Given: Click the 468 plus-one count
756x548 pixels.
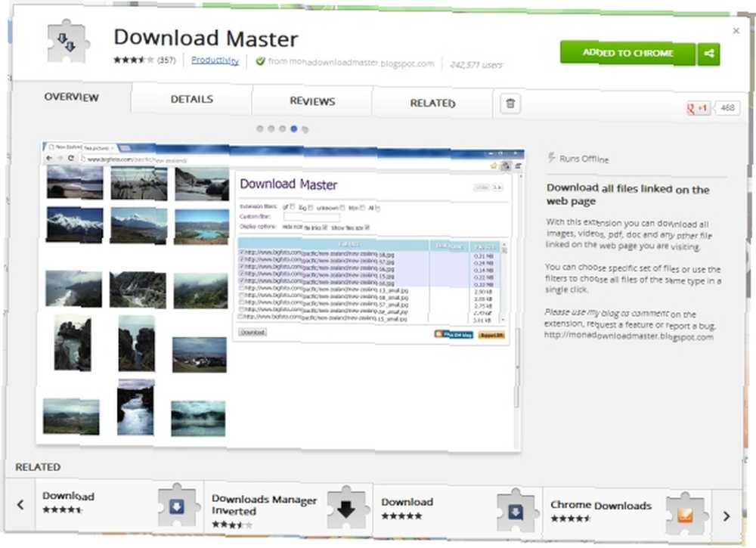Looking at the screenshot, I should (x=727, y=107).
